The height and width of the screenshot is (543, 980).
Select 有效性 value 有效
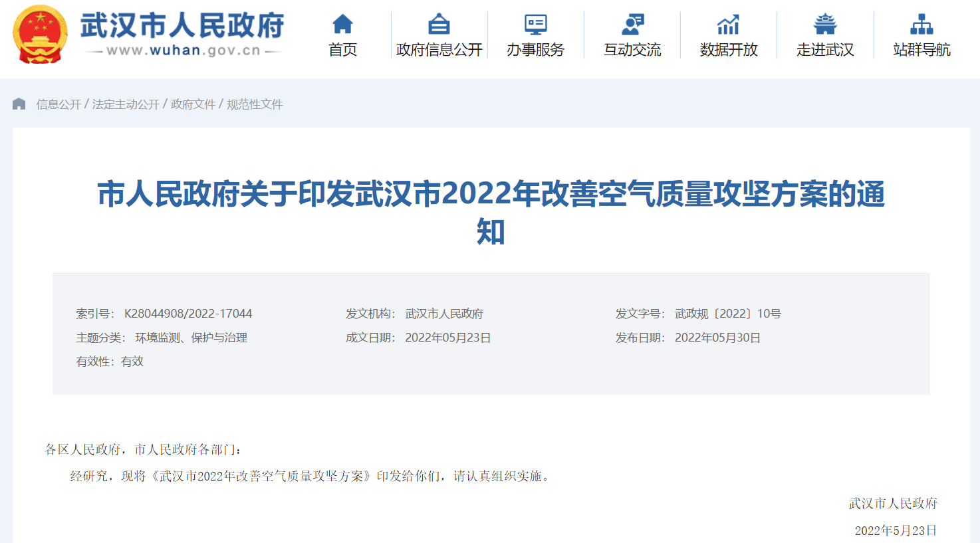(x=132, y=362)
